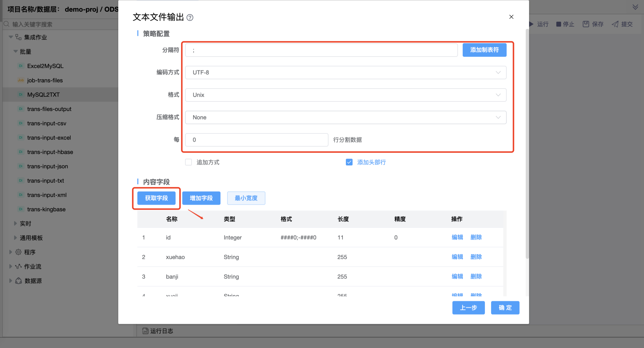Enable the 追加方式 append mode checkbox
The image size is (644, 348).
tap(188, 162)
